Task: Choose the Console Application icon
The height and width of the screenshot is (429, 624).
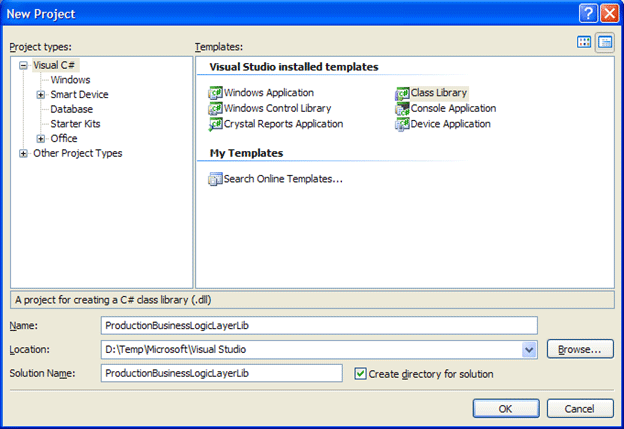Action: pos(402,109)
